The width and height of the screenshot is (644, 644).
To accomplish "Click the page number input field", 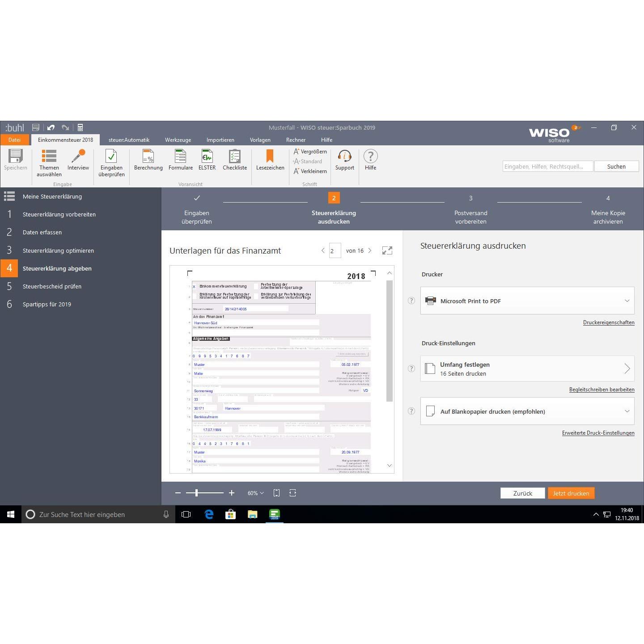I will (x=335, y=251).
